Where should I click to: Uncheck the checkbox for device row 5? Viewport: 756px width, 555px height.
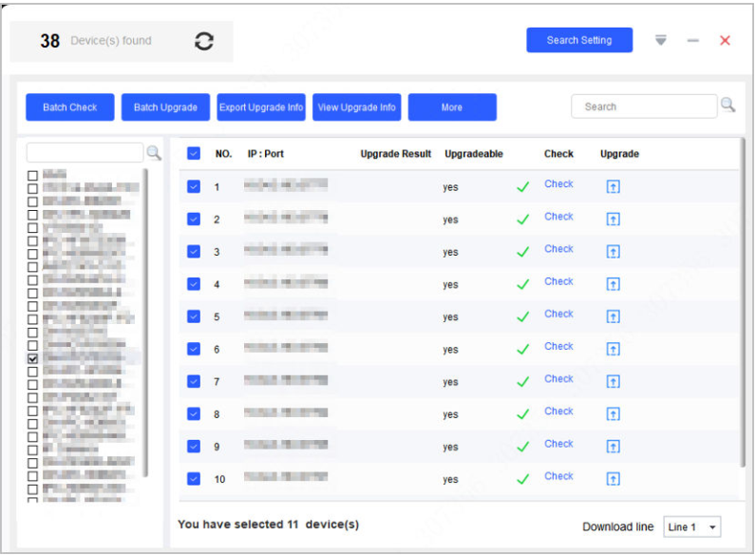coord(194,316)
